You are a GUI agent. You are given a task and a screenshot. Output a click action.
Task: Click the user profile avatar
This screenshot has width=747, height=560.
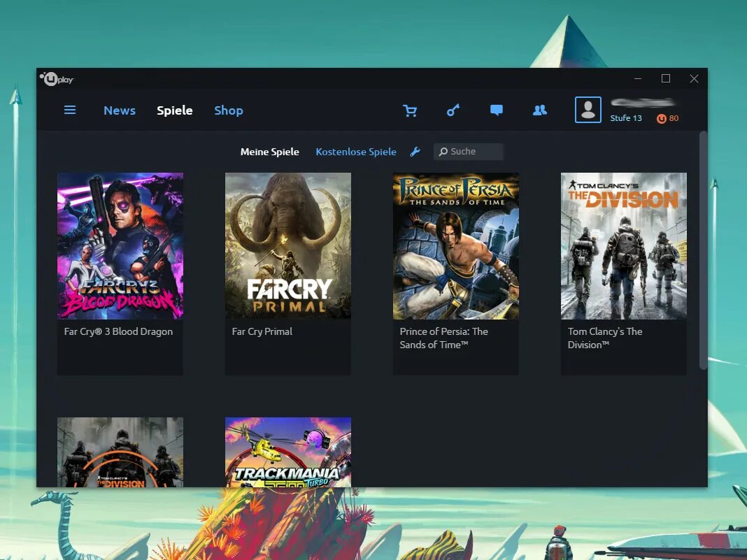(588, 110)
